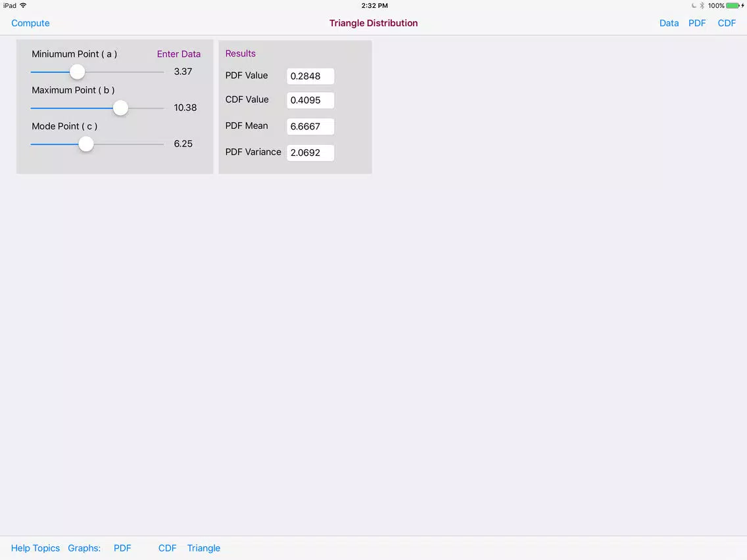Show the PDF graph from bottom bar
Screen dimensions: 747x560
pos(122,548)
